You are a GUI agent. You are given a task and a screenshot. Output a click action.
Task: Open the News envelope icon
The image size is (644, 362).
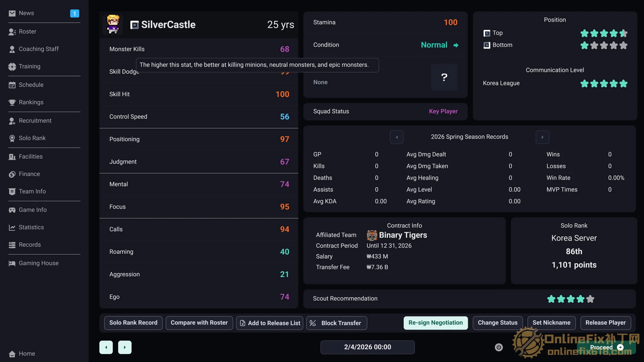12,13
